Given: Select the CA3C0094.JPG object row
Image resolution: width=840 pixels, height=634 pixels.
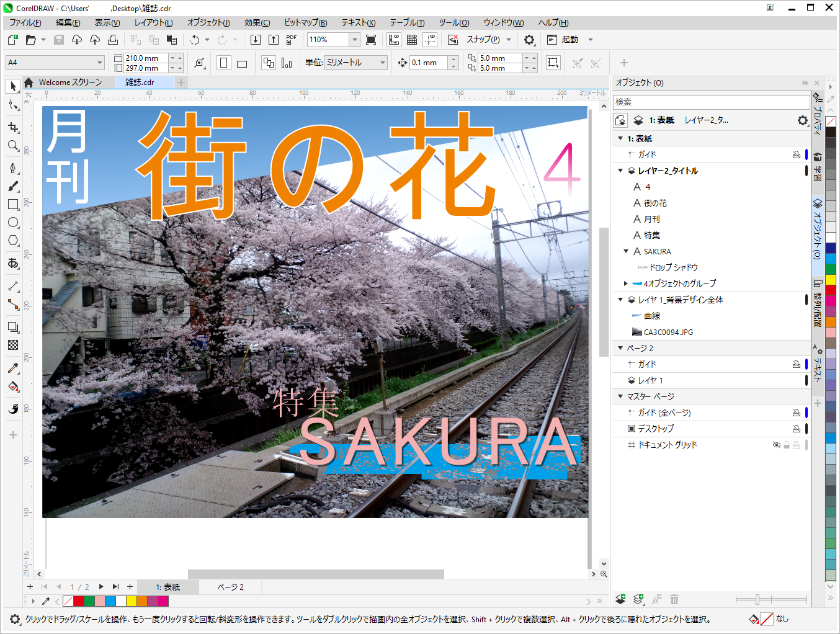Looking at the screenshot, I should click(711, 332).
